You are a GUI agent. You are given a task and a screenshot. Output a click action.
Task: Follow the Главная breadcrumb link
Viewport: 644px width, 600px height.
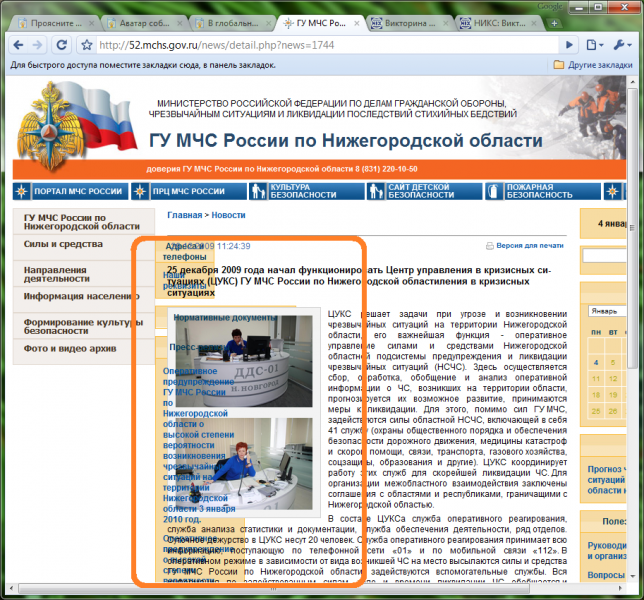[x=184, y=215]
